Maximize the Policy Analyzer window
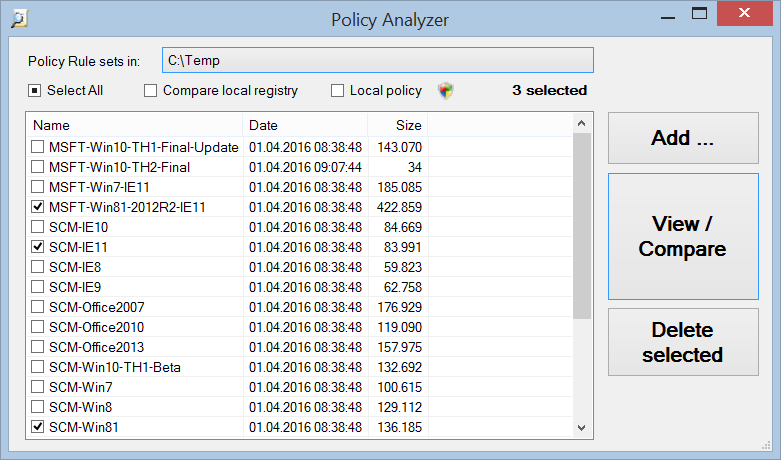Image resolution: width=781 pixels, height=460 pixels. coord(699,13)
